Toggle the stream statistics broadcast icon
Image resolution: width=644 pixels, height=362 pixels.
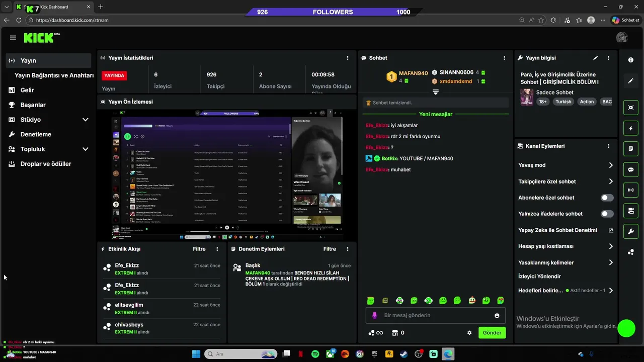coord(631,190)
